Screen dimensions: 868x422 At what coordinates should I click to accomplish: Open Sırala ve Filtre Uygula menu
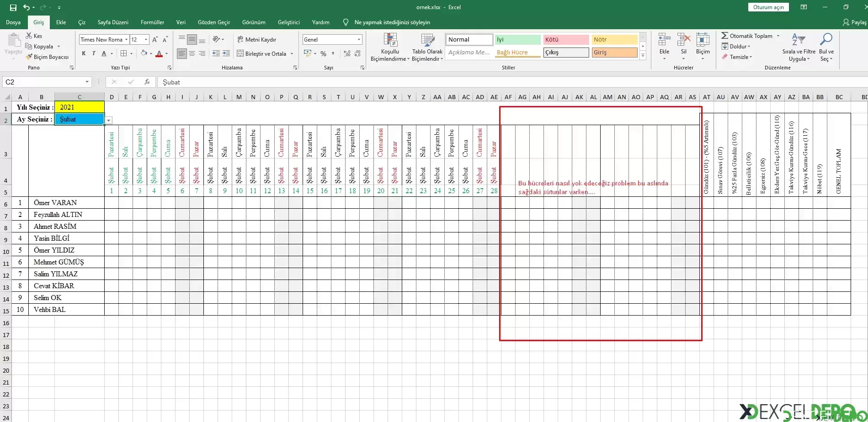[x=799, y=47]
